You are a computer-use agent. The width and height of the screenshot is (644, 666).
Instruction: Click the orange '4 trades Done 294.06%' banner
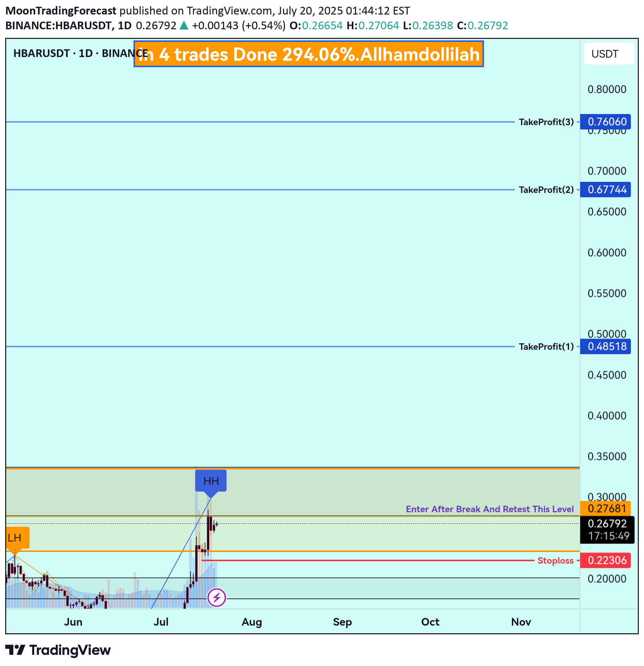point(309,54)
